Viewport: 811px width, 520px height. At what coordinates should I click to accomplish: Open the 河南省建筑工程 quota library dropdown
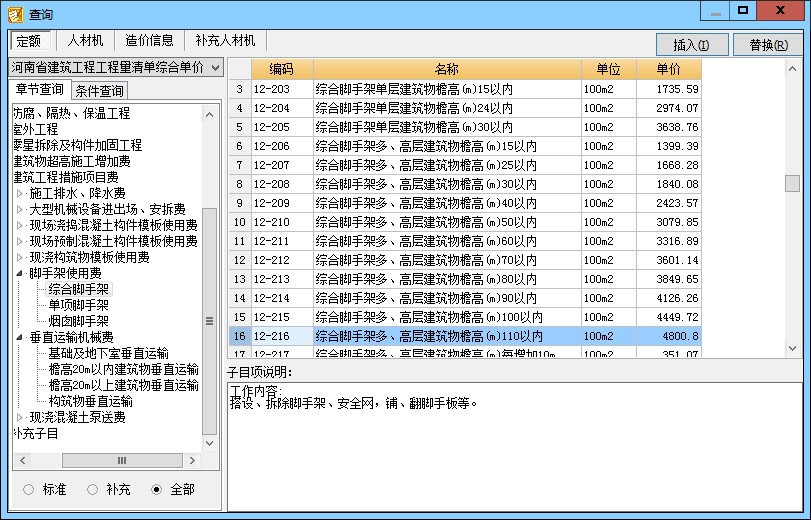click(215, 67)
